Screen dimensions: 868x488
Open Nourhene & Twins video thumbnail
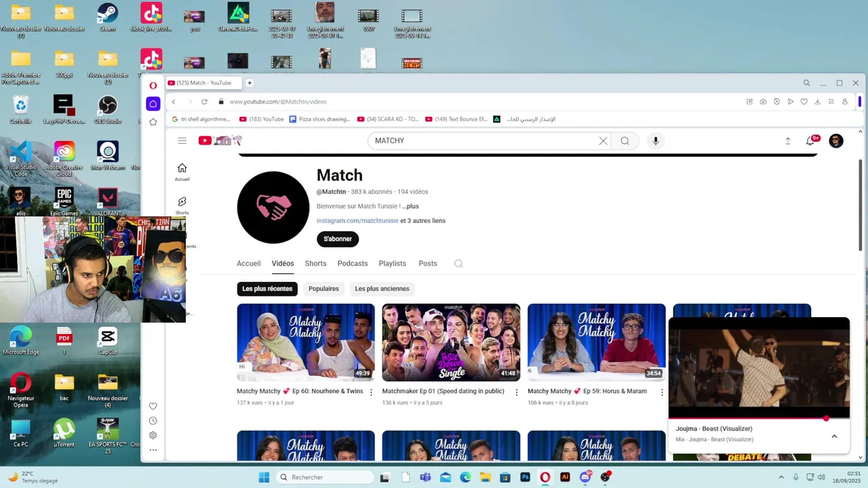tap(306, 342)
